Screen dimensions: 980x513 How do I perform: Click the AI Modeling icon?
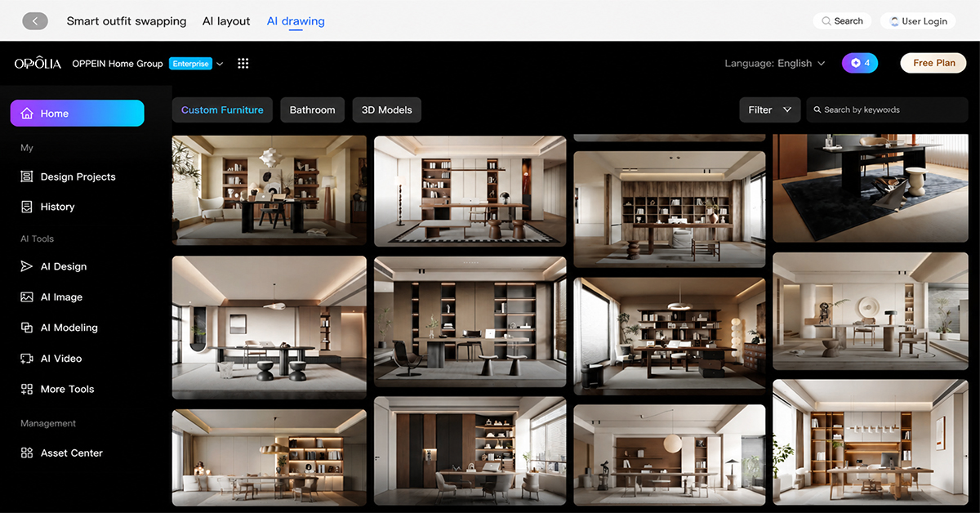click(x=27, y=328)
